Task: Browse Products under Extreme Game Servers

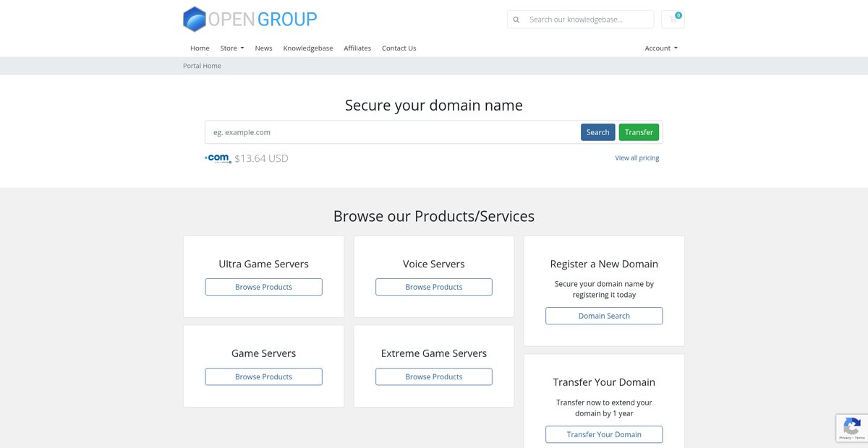Action: click(x=434, y=376)
